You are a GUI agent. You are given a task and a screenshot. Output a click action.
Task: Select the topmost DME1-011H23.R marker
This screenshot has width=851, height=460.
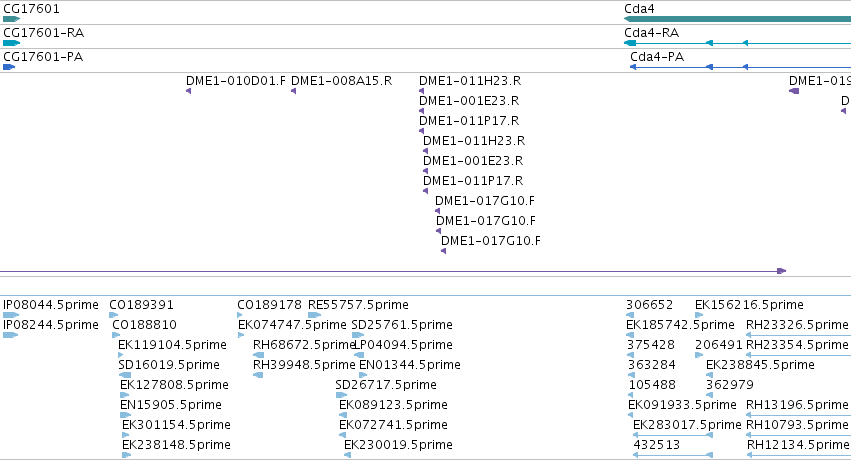[421, 91]
